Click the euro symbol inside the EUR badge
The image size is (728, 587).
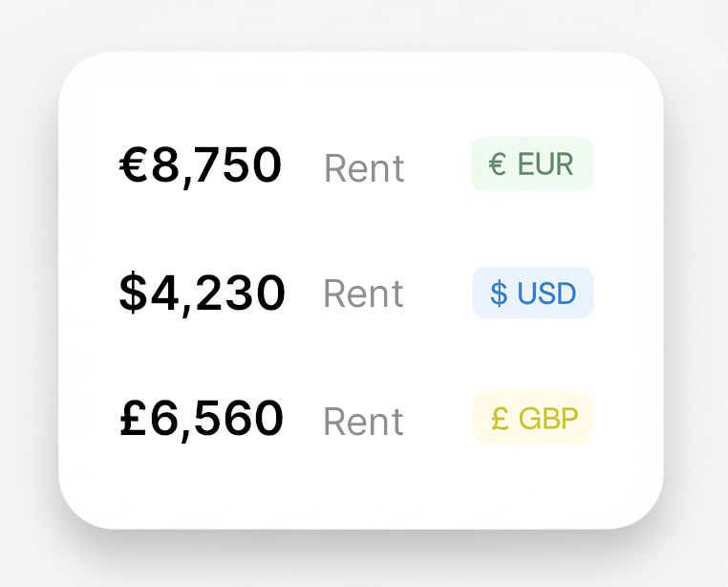(x=497, y=164)
